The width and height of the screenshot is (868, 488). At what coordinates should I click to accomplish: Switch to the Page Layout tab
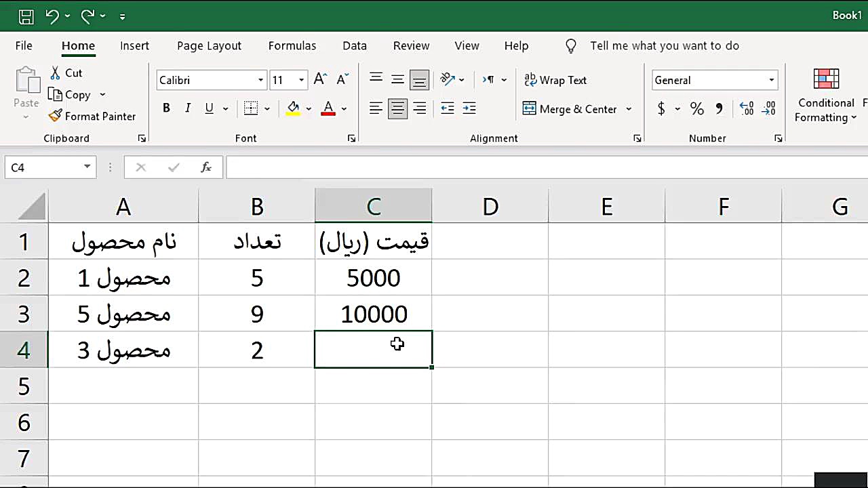(209, 46)
